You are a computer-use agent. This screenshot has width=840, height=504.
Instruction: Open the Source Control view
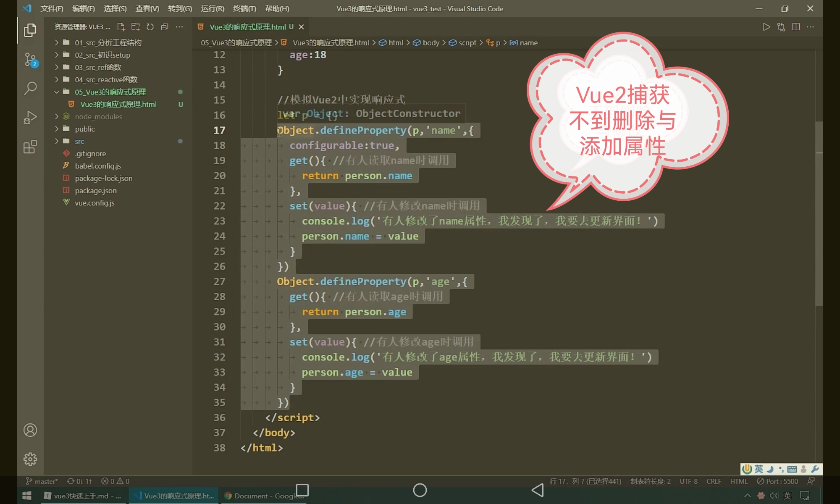[30, 59]
